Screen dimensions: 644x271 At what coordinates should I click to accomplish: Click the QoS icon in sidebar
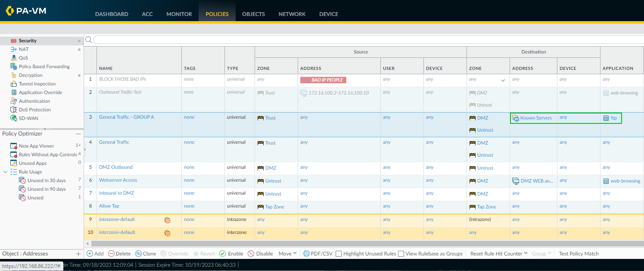[13, 58]
